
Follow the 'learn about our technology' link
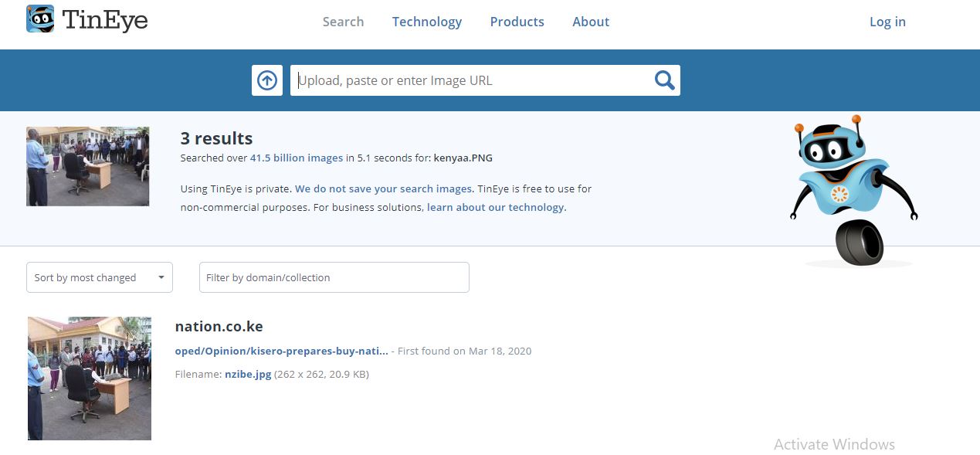point(495,208)
